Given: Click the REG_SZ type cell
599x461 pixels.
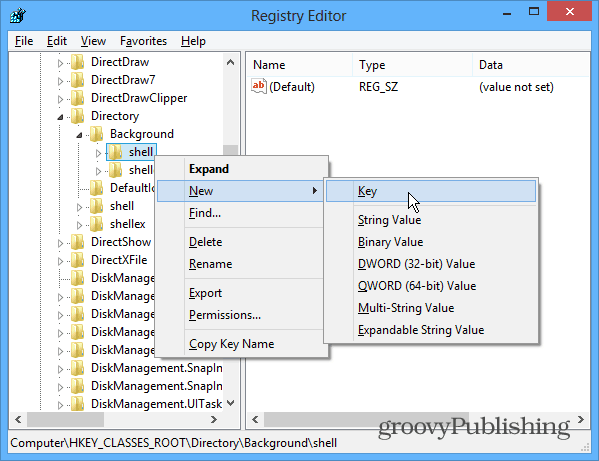Looking at the screenshot, I should pyautogui.click(x=378, y=87).
